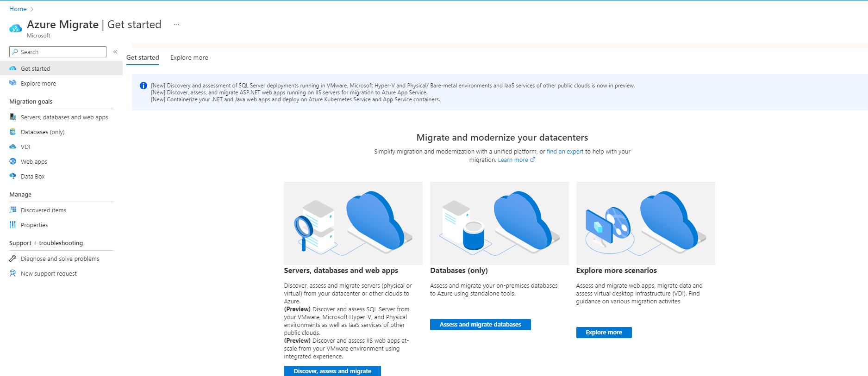Click the VDI sidebar icon

click(13, 147)
